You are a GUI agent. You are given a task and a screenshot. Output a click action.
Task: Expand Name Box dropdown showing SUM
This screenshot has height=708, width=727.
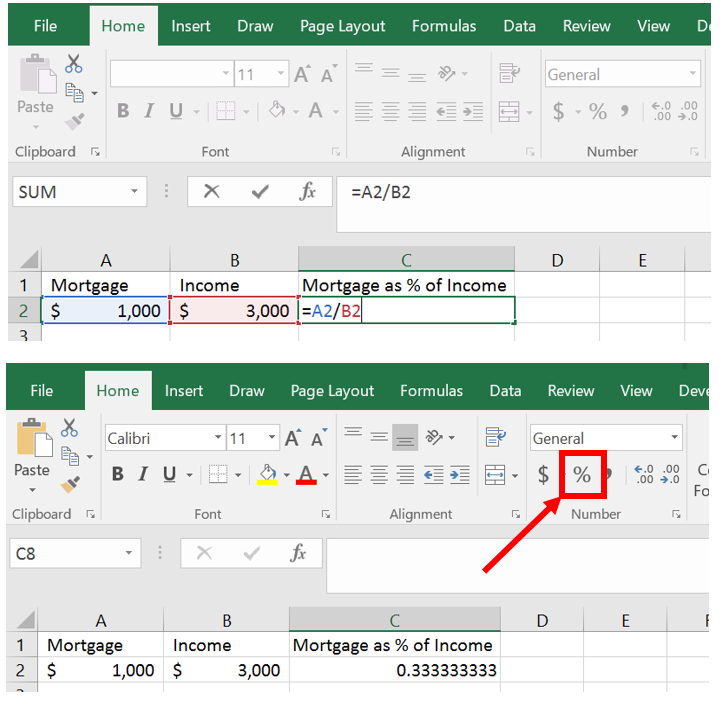[134, 191]
